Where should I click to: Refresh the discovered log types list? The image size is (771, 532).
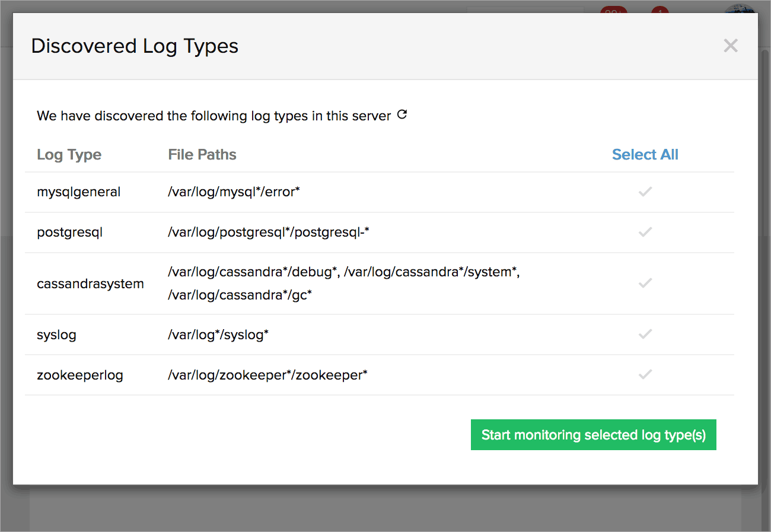click(x=402, y=114)
